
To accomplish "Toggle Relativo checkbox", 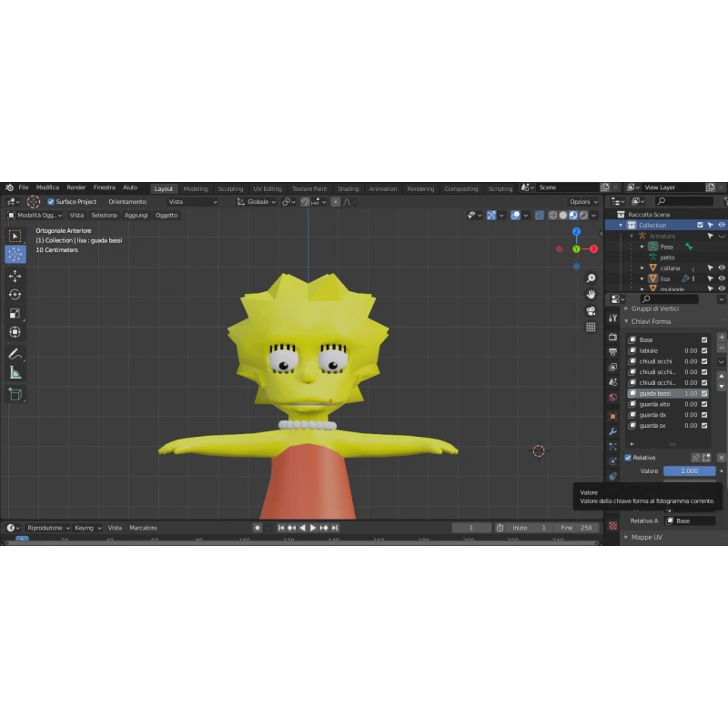I will 628,458.
